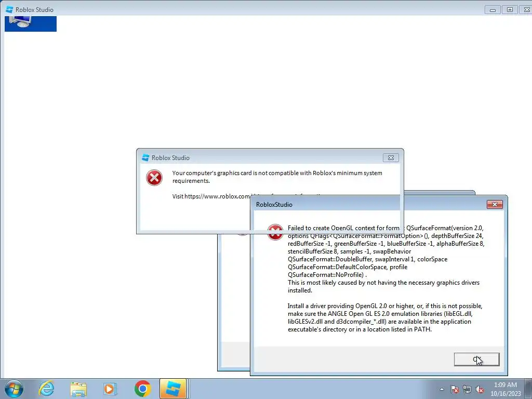
Task: Click the Roblox logo in graphics card dialog title
Action: click(145, 157)
